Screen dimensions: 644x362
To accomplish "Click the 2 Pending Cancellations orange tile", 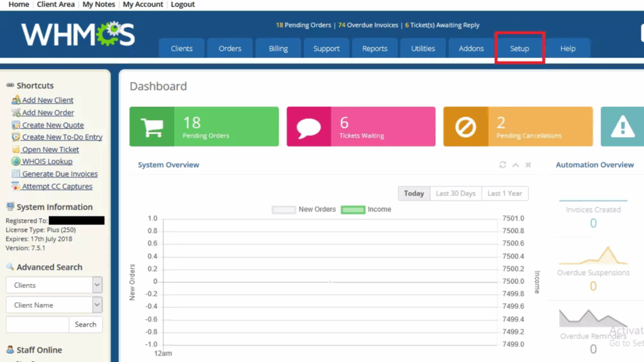I will 518,126.
